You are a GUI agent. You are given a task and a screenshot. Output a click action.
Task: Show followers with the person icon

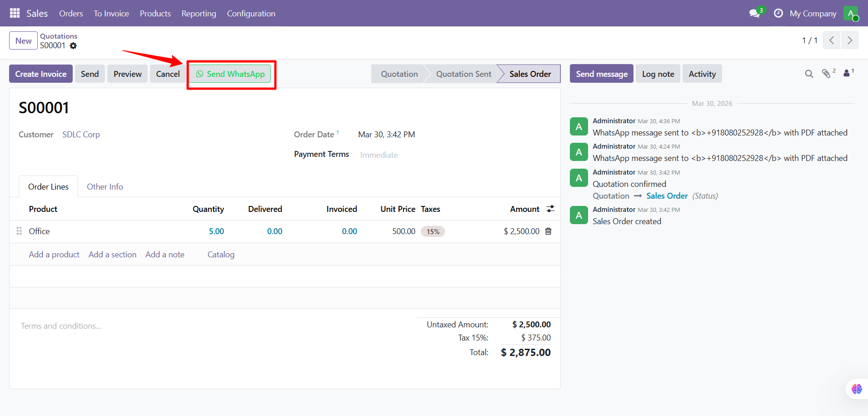(x=847, y=73)
